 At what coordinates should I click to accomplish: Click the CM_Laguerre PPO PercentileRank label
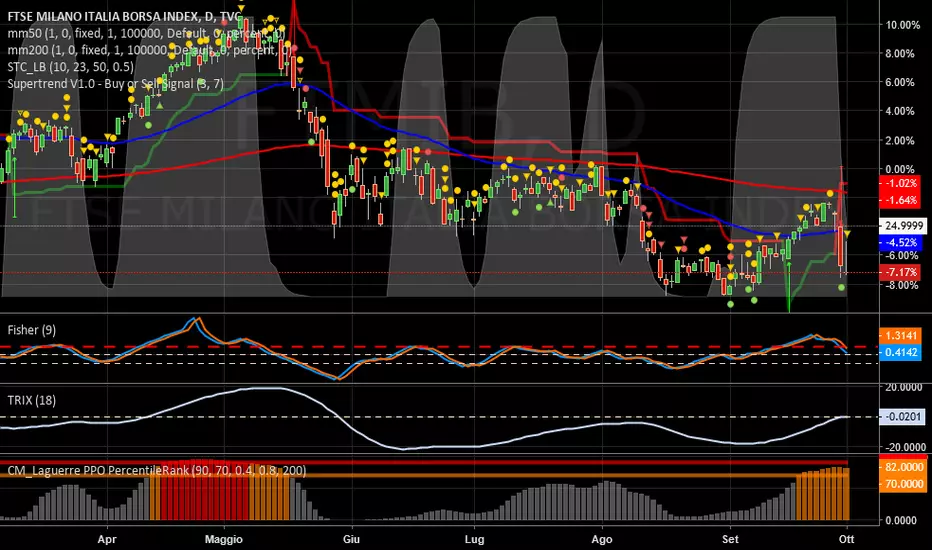[157, 470]
